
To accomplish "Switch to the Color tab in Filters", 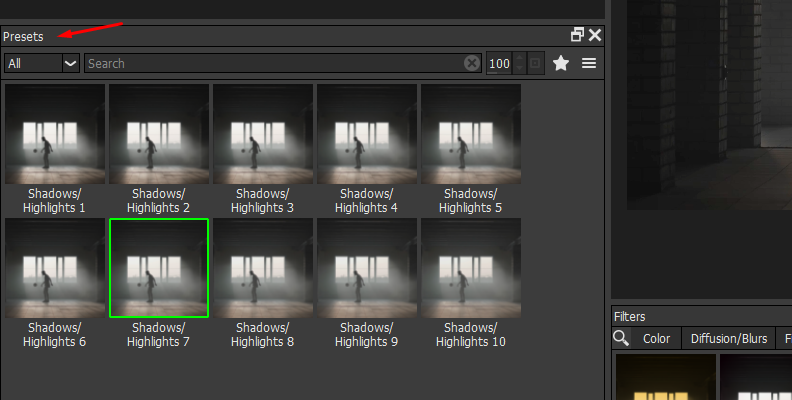I will coord(656,338).
